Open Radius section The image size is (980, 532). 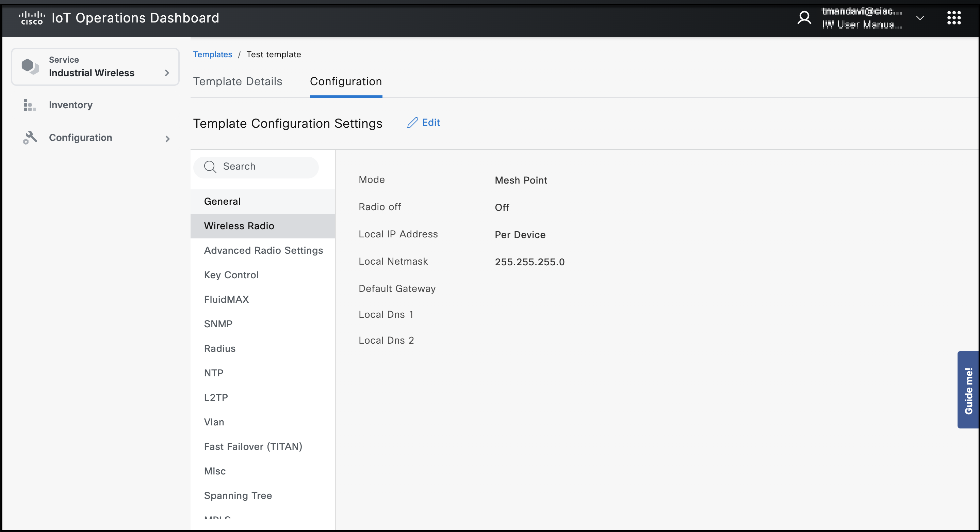tap(262, 348)
